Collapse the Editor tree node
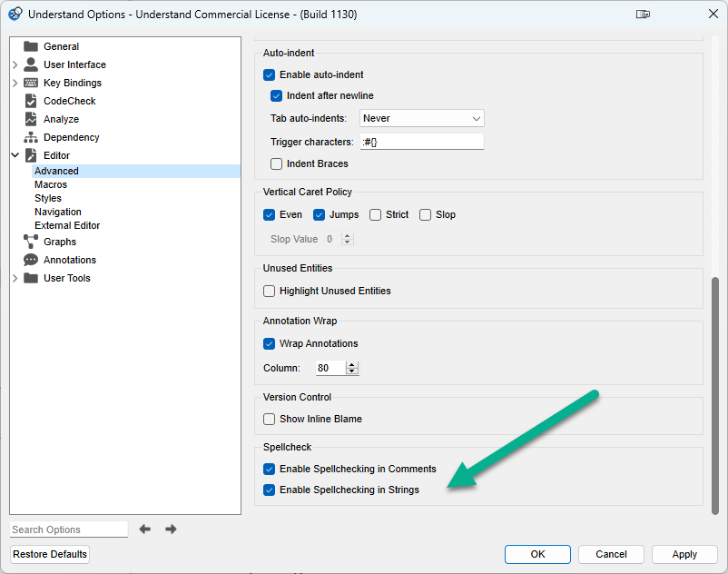The image size is (728, 574). (15, 155)
